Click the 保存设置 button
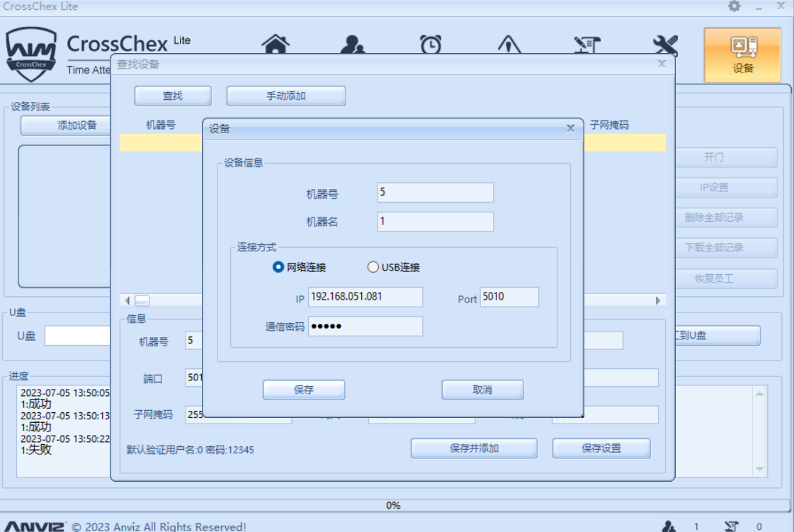This screenshot has height=532, width=794. coord(601,448)
